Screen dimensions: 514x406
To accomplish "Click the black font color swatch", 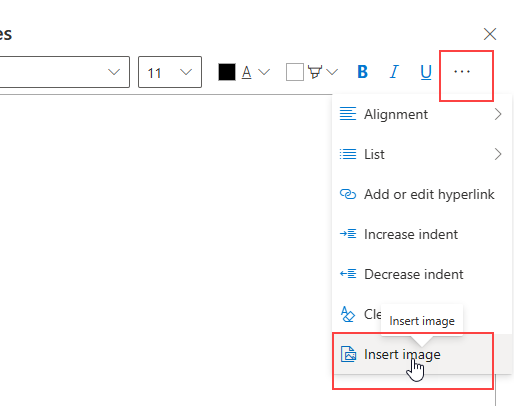I will [x=227, y=72].
